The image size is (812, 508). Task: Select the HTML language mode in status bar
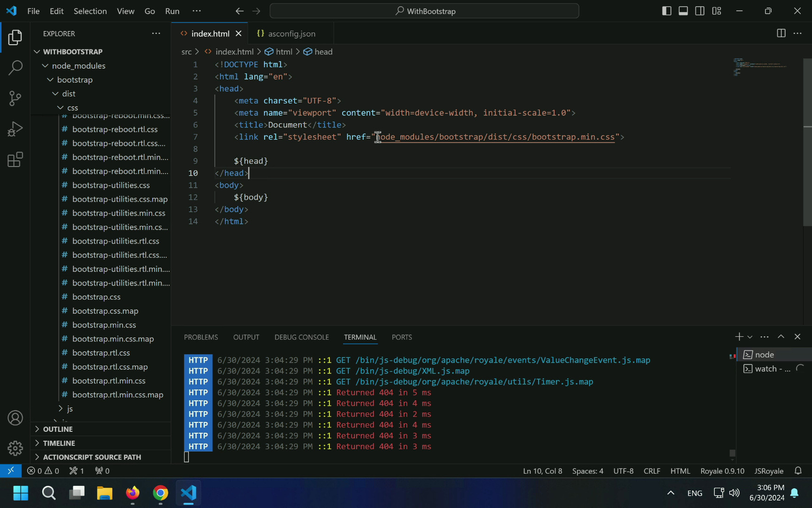tap(680, 470)
